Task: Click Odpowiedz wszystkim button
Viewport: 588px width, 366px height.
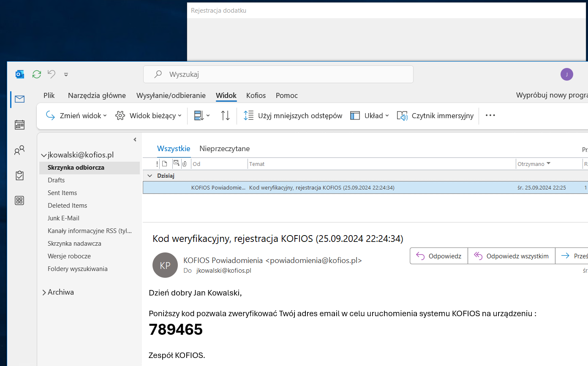Action: point(512,256)
